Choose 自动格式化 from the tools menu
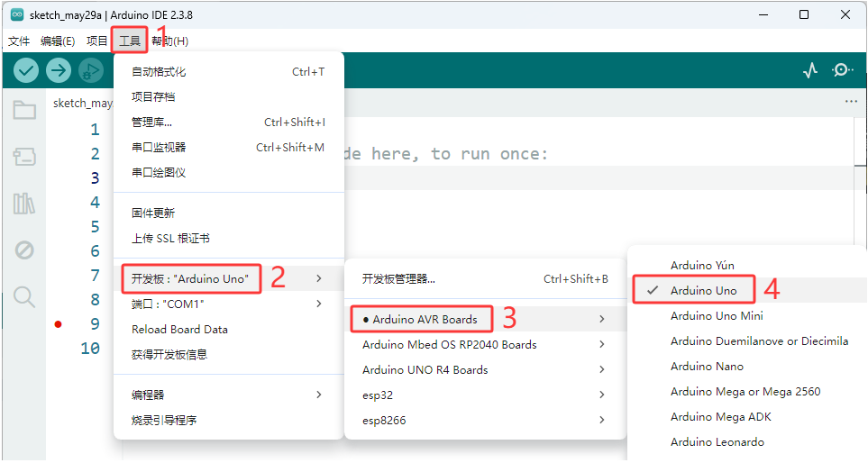The image size is (868, 463). 229,72
